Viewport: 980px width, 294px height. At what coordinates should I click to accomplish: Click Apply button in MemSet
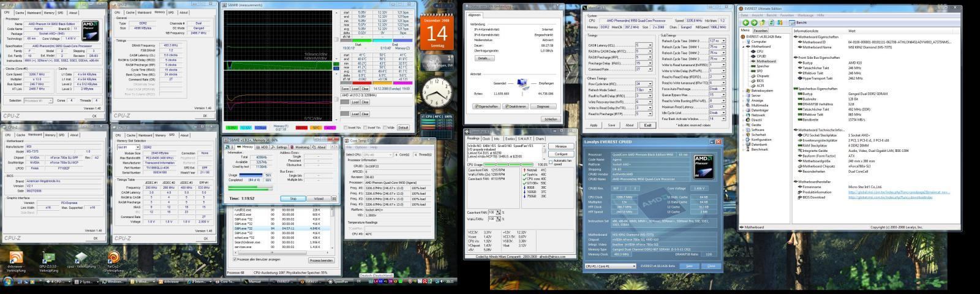594,125
